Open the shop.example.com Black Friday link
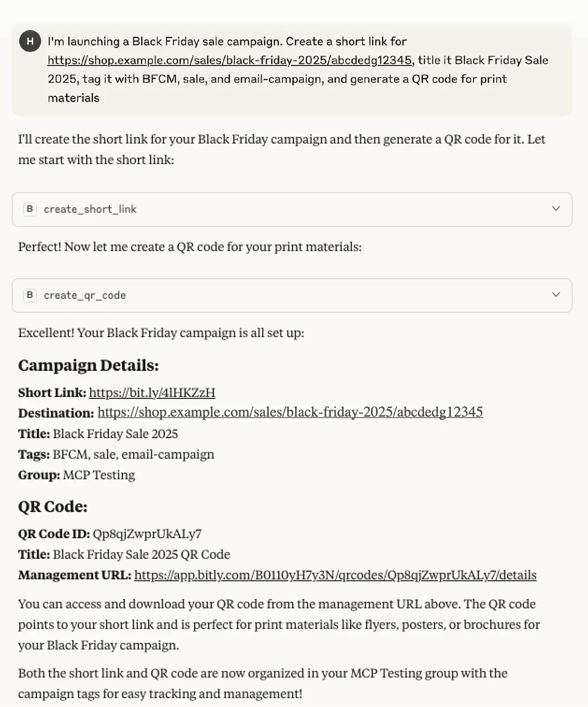588x707 pixels. click(229, 60)
